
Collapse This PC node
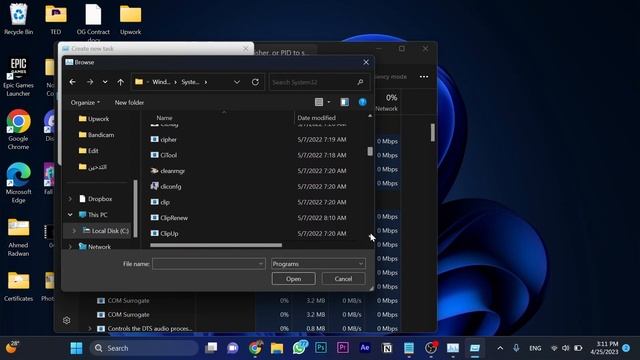tap(70, 215)
